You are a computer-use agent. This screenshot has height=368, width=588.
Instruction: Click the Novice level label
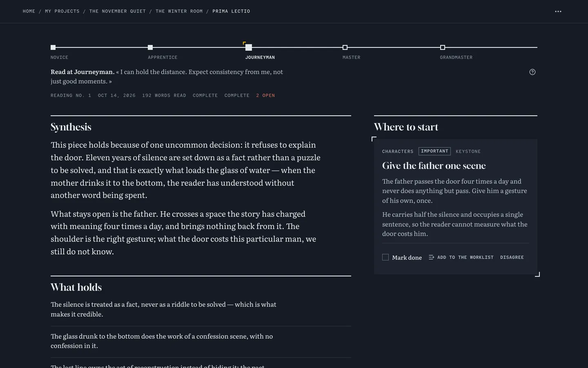[x=60, y=58]
